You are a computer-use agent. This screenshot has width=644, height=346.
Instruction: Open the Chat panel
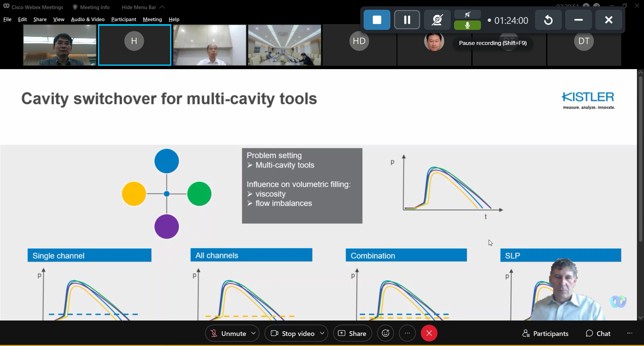598,333
